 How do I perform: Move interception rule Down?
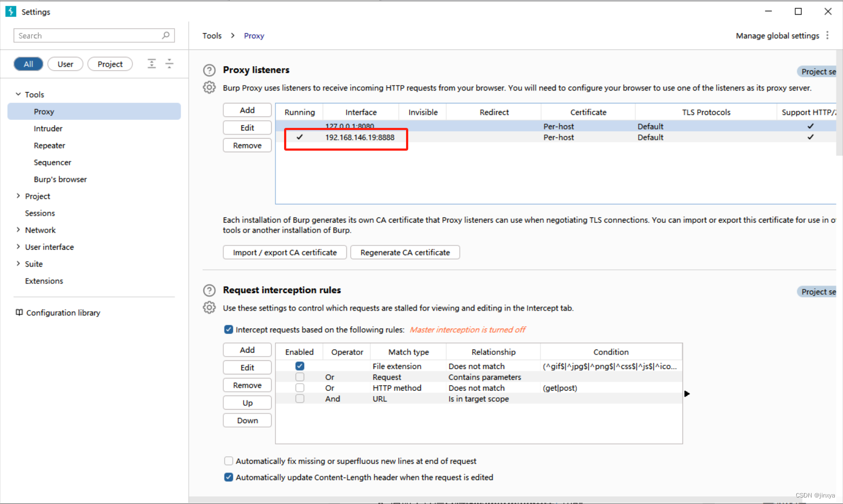[x=247, y=421]
